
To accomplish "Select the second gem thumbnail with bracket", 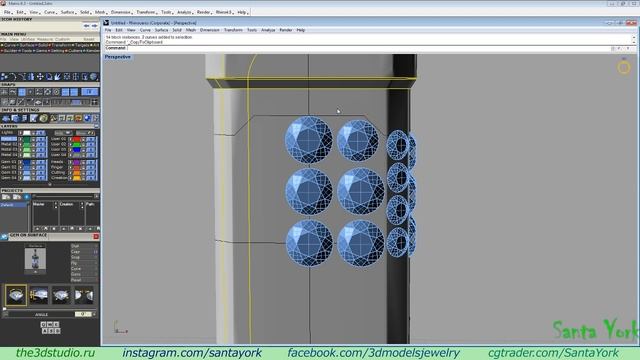I will tap(39, 295).
